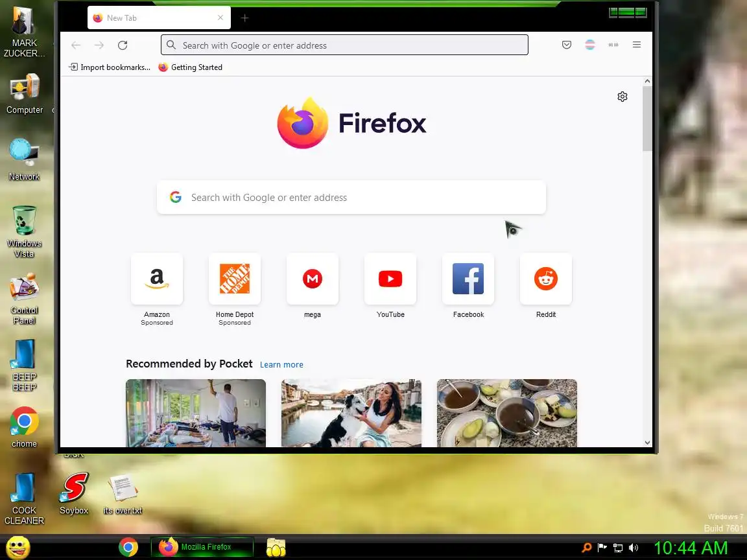The height and width of the screenshot is (560, 747).
Task: Select the Network desktop icon
Action: coord(24,160)
